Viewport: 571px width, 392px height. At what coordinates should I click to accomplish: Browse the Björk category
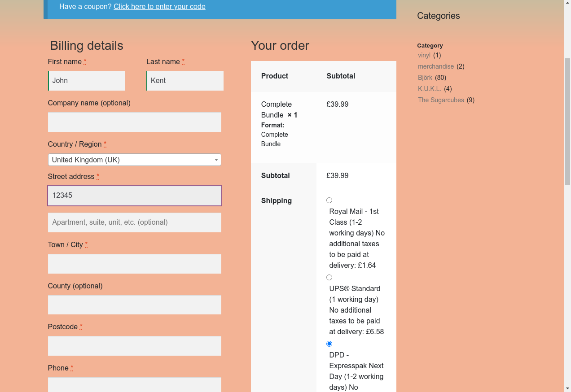tap(425, 78)
